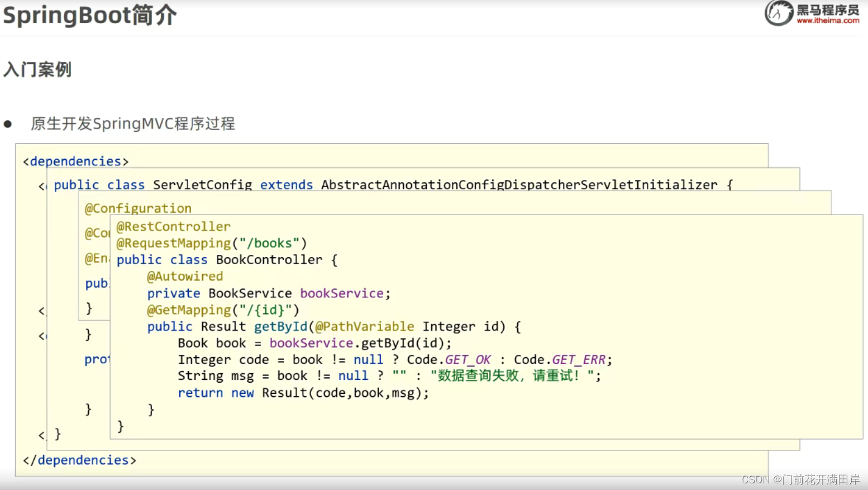The image size is (868, 490).
Task: Click the 数据查询失败,请重试 string literal
Action: (512, 376)
